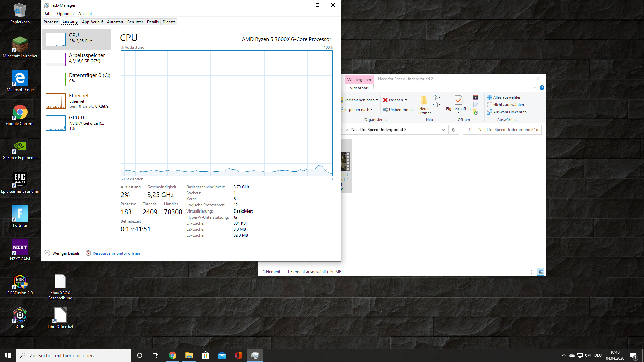The height and width of the screenshot is (362, 644).
Task: Click the Windows taskbar search field
Action: tap(74, 355)
